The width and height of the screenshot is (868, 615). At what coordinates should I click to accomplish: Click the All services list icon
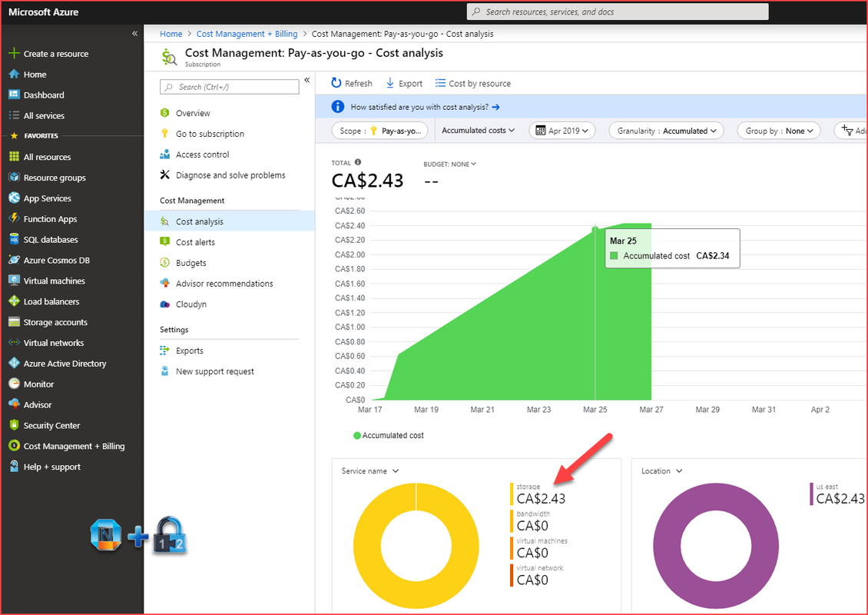(14, 115)
